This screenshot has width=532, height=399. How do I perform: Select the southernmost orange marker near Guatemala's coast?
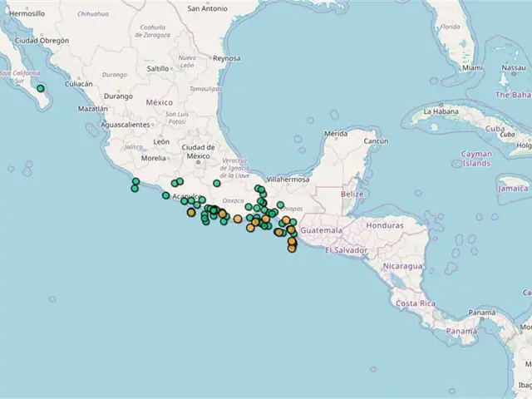292,248
